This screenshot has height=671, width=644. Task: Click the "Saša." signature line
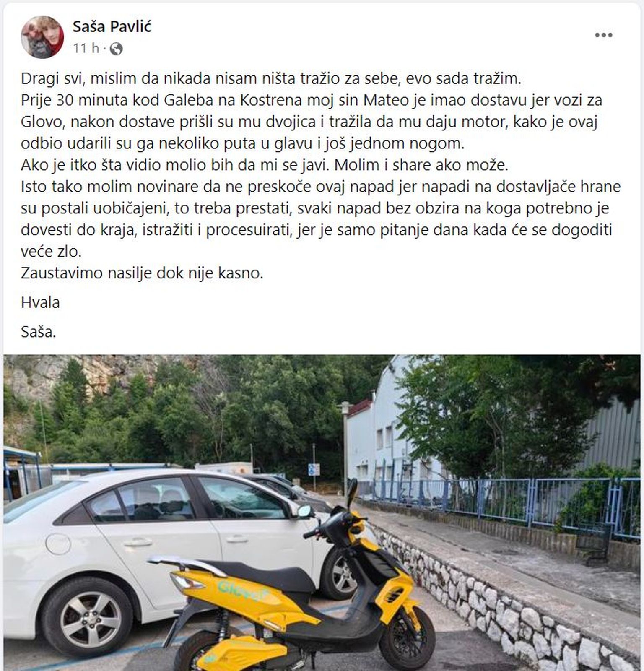(x=39, y=332)
